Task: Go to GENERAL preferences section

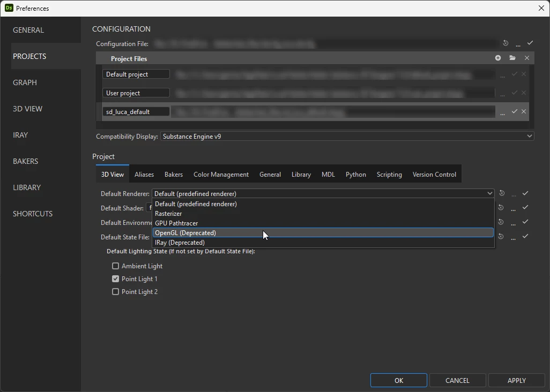Action: point(46,30)
